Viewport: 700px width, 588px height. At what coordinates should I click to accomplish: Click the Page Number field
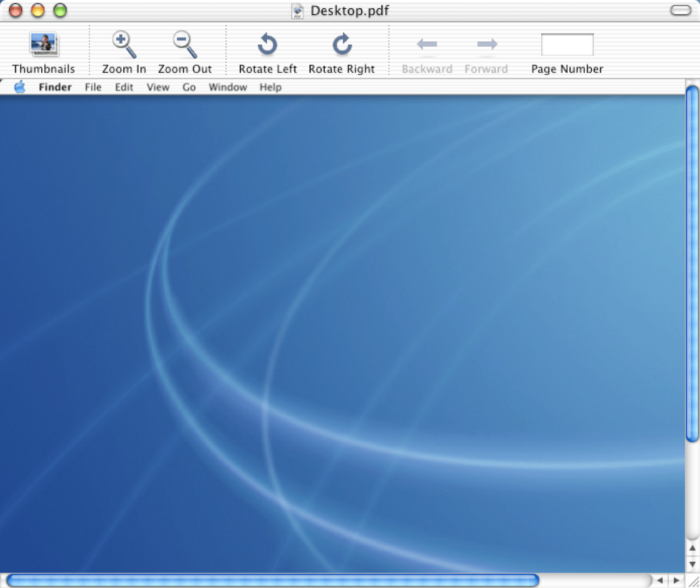pos(567,45)
